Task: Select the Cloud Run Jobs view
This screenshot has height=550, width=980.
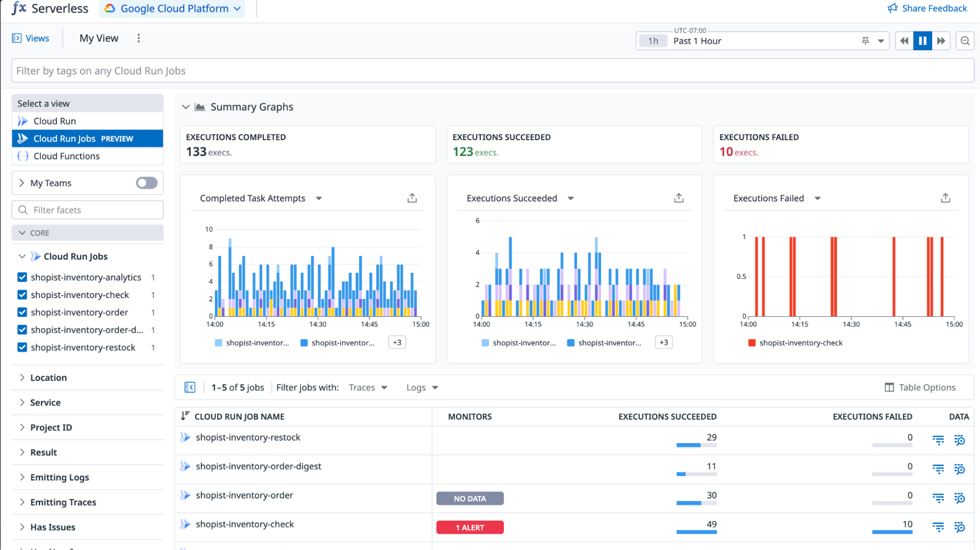Action: pyautogui.click(x=87, y=139)
